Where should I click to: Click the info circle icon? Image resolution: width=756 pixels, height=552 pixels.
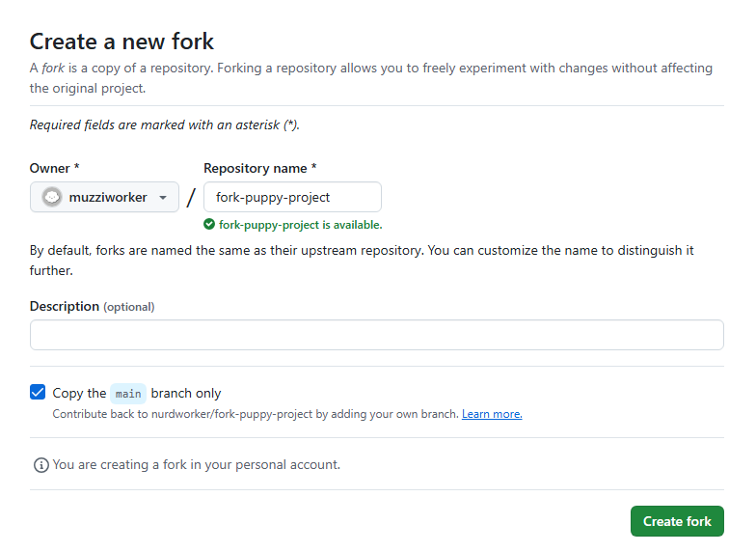[x=40, y=465]
